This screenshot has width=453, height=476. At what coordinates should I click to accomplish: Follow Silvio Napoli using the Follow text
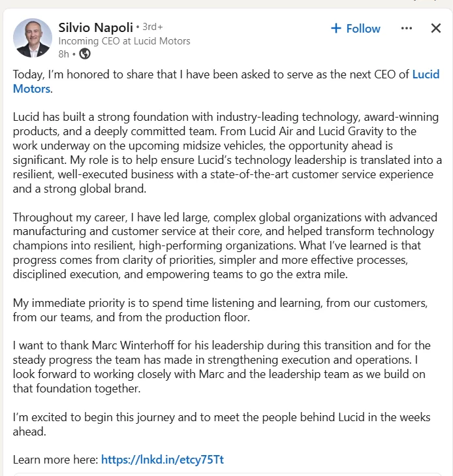(363, 29)
